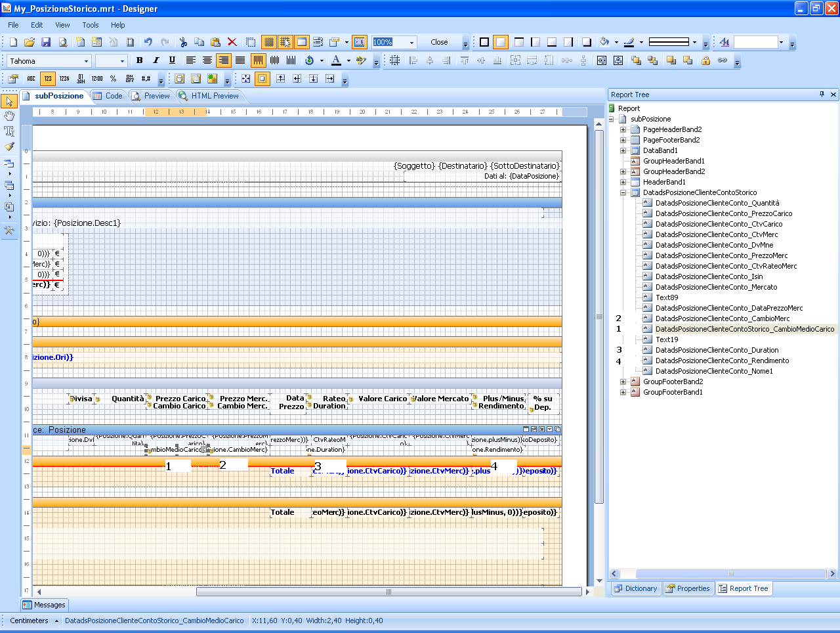Screen dimensions: 840x633
Task: Open the Edit menu
Action: (37, 25)
